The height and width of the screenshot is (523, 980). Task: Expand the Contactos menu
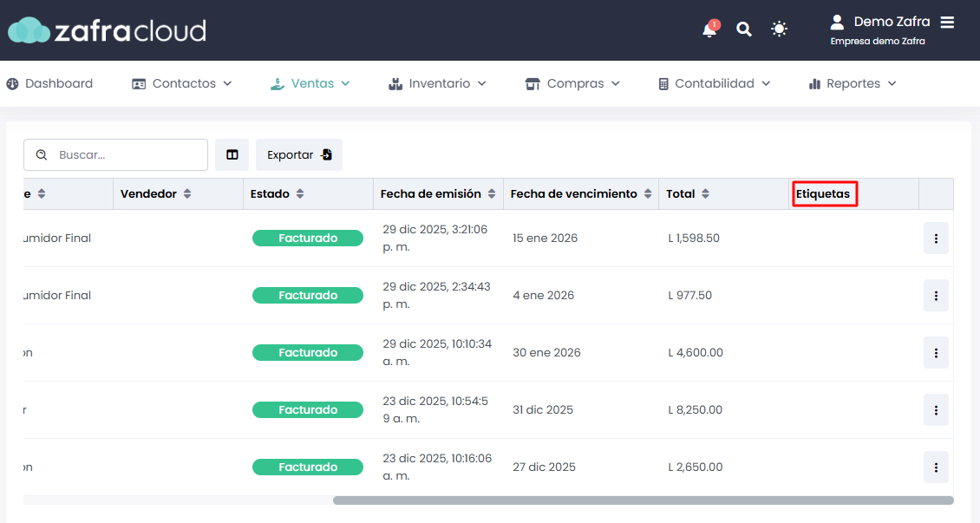coord(182,84)
